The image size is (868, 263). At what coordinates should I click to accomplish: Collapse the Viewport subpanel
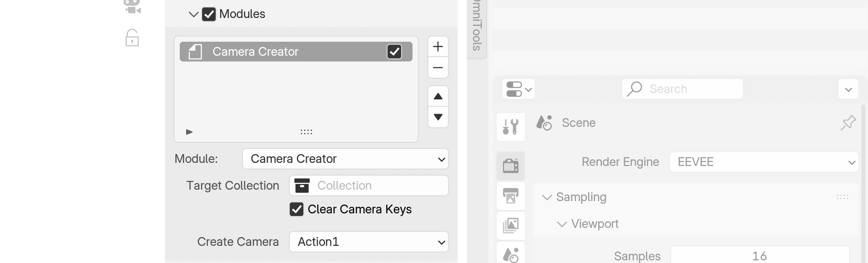pos(562,224)
